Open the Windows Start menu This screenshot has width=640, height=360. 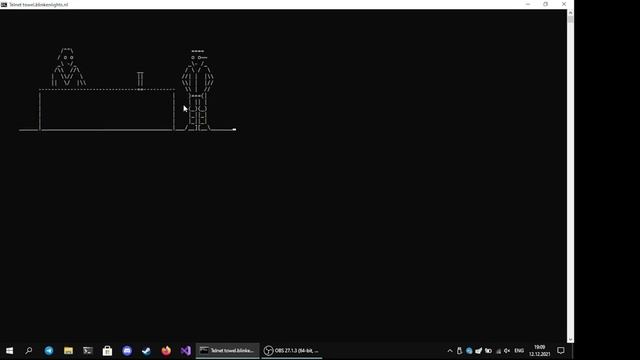9,351
